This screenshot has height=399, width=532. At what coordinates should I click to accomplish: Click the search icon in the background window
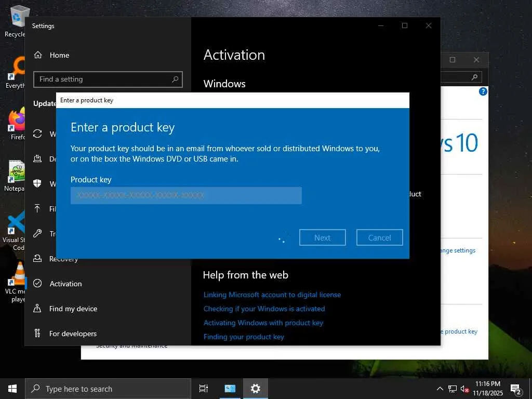coord(474,77)
